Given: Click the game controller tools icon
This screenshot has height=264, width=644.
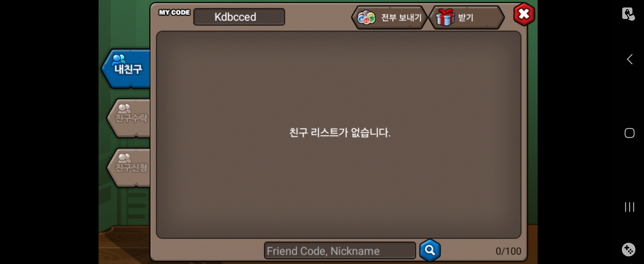Looking at the screenshot, I should (628, 250).
